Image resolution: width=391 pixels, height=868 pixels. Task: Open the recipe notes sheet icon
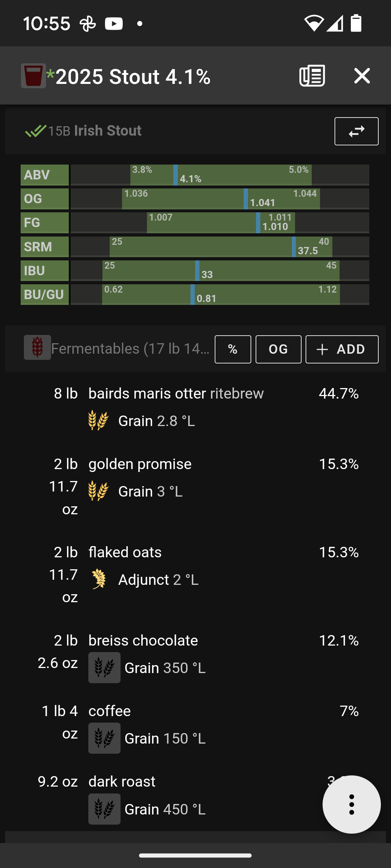click(312, 76)
